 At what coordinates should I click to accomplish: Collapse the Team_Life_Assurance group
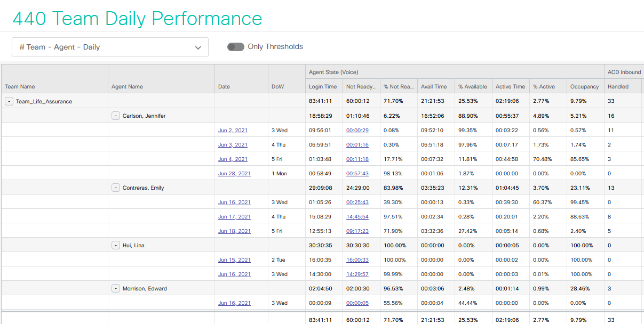(x=9, y=101)
